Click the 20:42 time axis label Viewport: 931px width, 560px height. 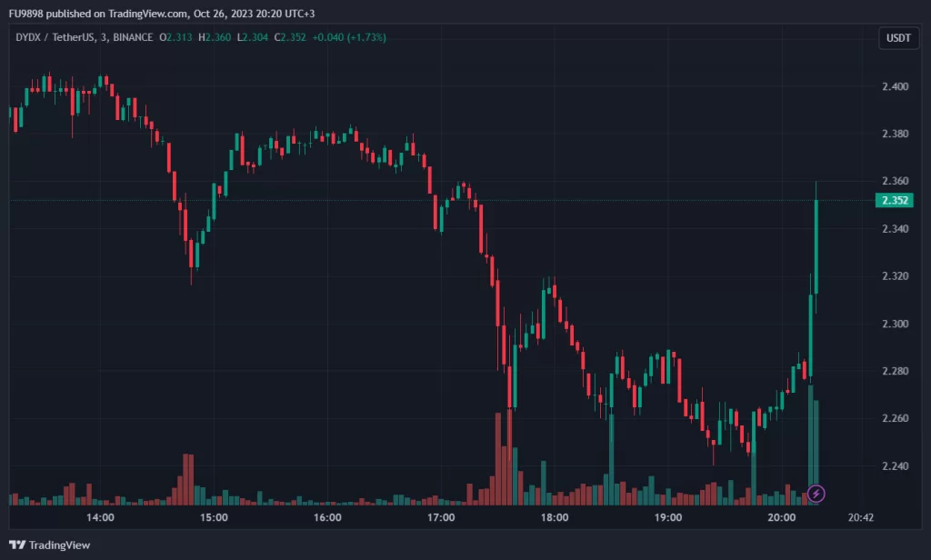860,517
